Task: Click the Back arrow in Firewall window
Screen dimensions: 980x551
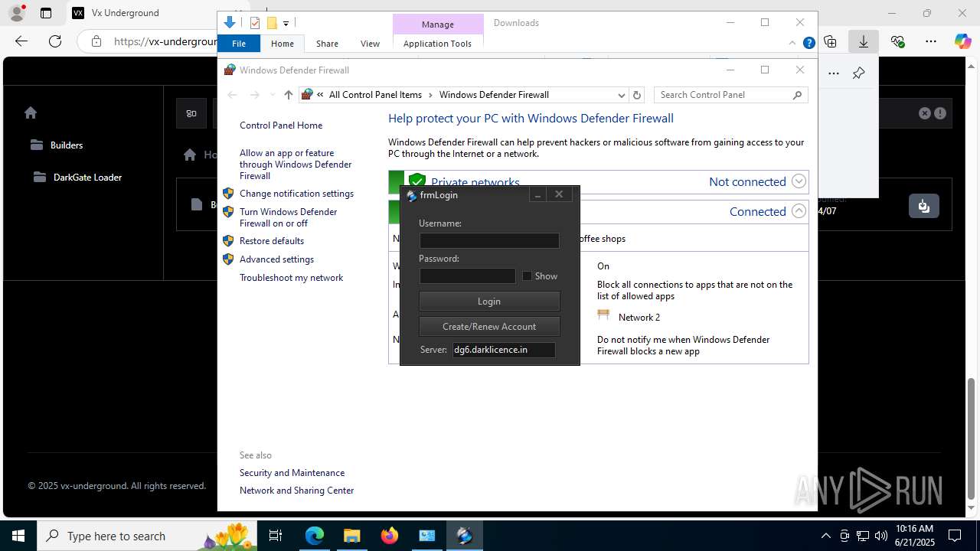Action: click(x=233, y=95)
